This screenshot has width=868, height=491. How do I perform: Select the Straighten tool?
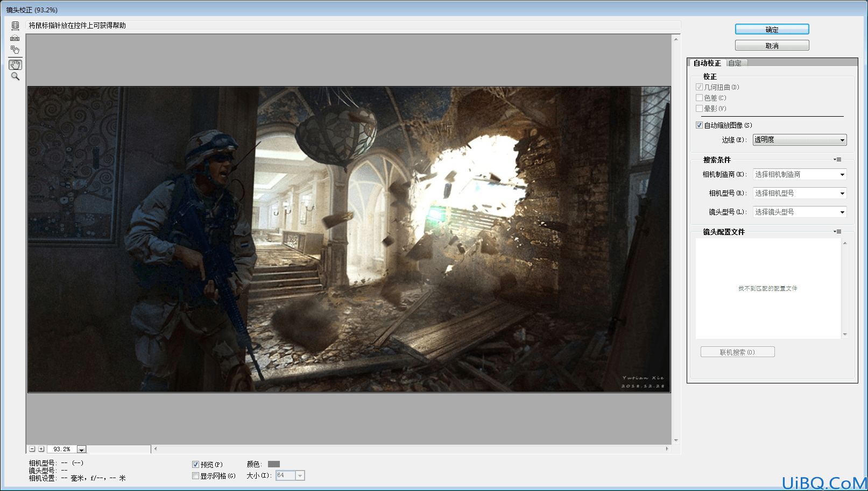15,38
